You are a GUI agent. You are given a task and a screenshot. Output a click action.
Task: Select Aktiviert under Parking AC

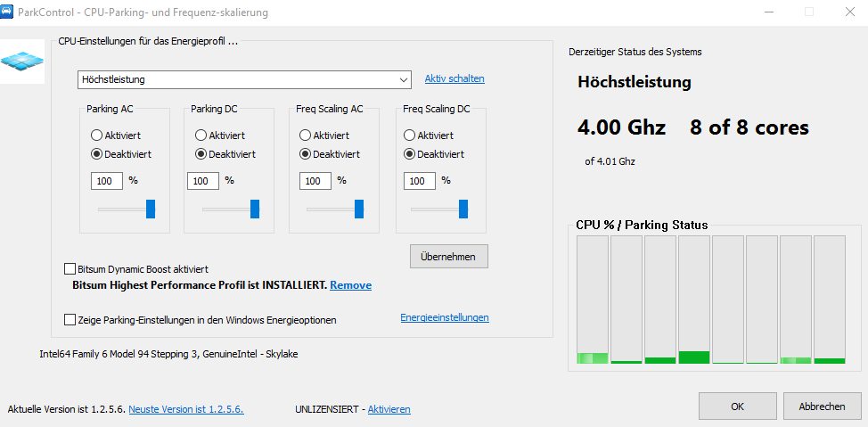[96, 135]
